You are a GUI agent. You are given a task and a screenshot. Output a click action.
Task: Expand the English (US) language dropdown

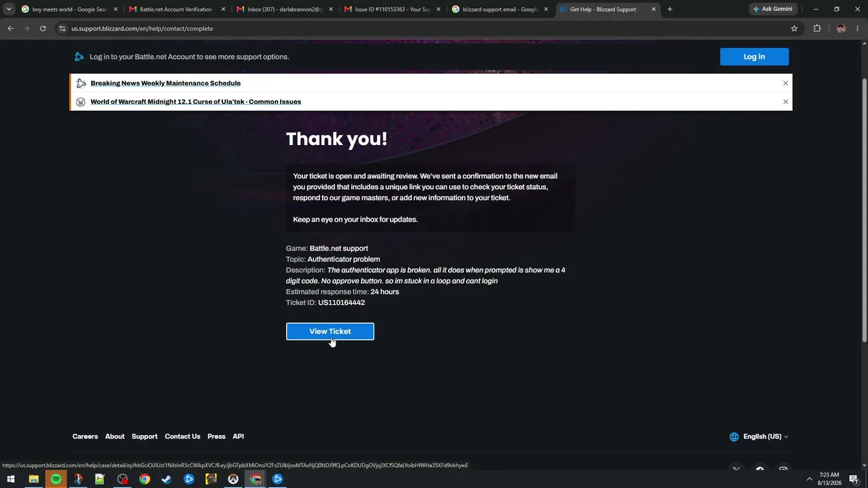click(x=759, y=436)
